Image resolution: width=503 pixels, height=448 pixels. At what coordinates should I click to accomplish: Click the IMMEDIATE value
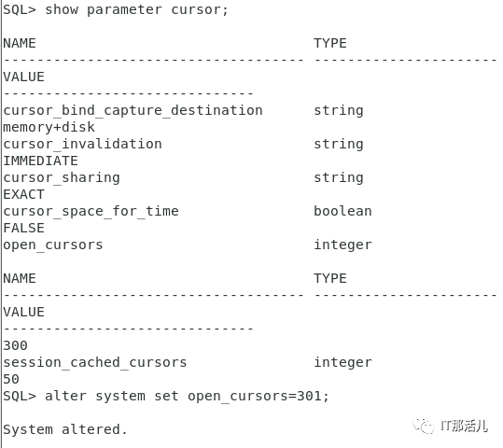[x=40, y=161]
